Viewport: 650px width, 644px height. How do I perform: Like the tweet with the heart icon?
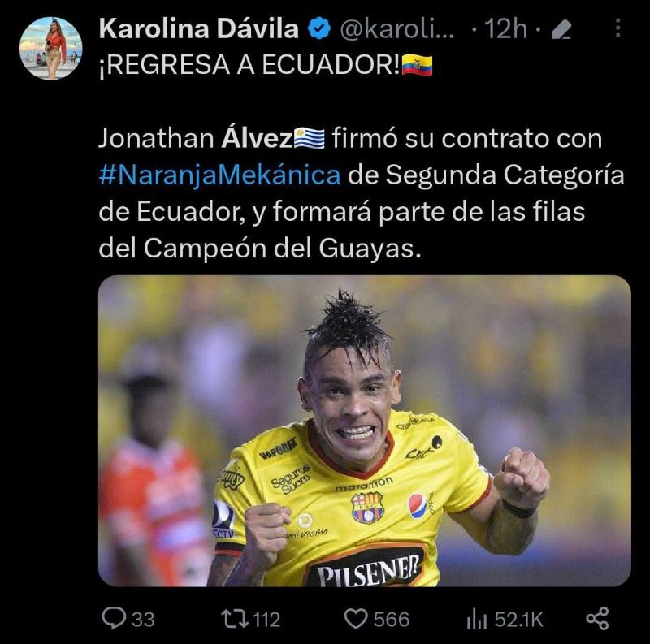click(x=356, y=620)
